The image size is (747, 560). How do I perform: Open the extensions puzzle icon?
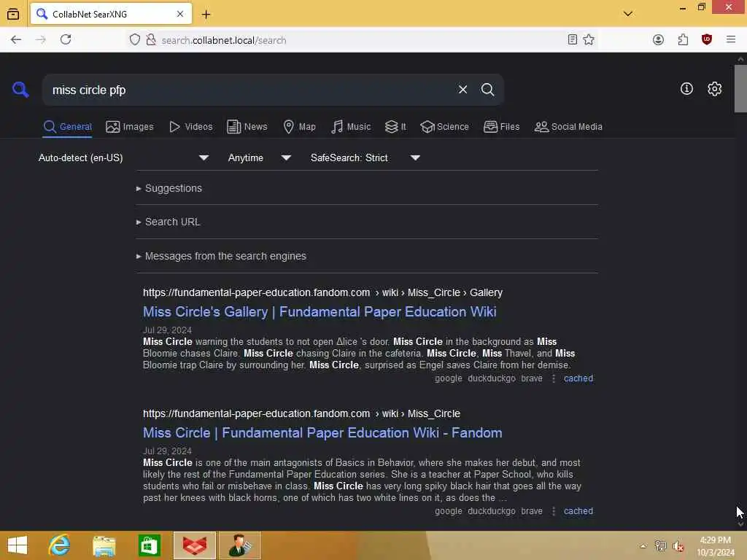683,39
